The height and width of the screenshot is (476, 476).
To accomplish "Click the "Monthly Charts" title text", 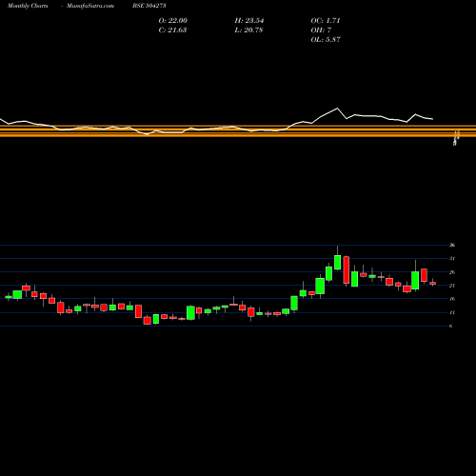I will pos(28,6).
